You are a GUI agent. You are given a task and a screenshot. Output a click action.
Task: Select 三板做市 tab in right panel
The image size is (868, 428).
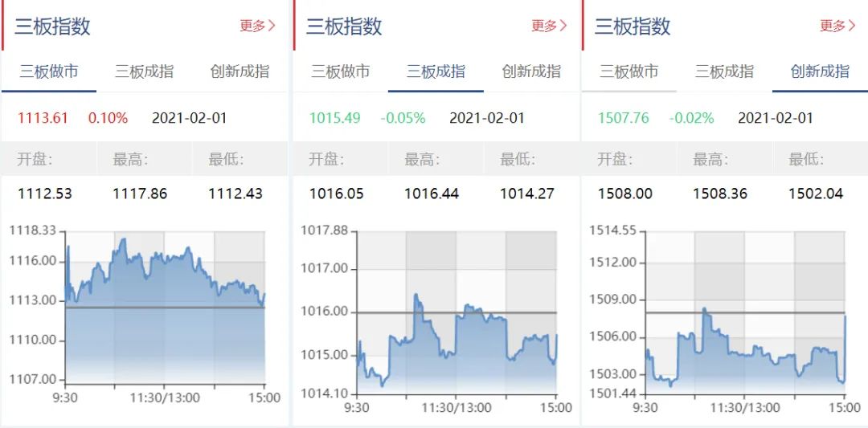click(x=628, y=71)
